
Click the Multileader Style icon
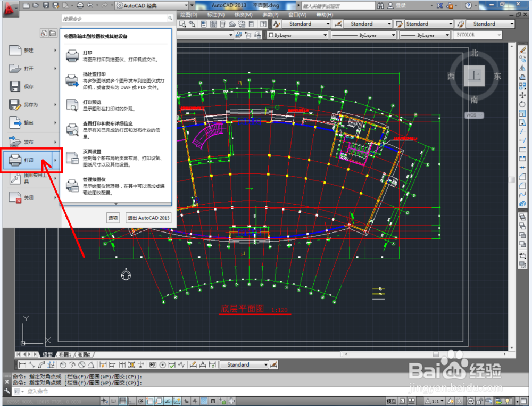tap(460, 24)
